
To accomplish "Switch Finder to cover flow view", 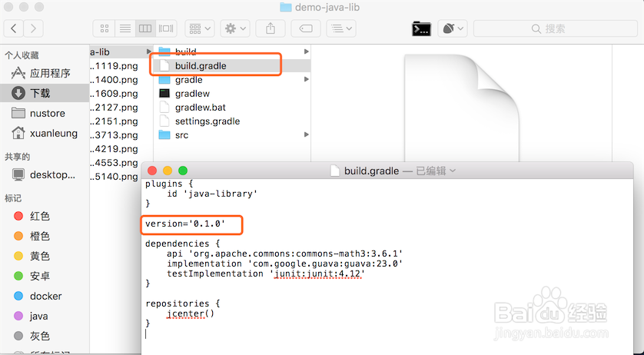I will click(166, 28).
